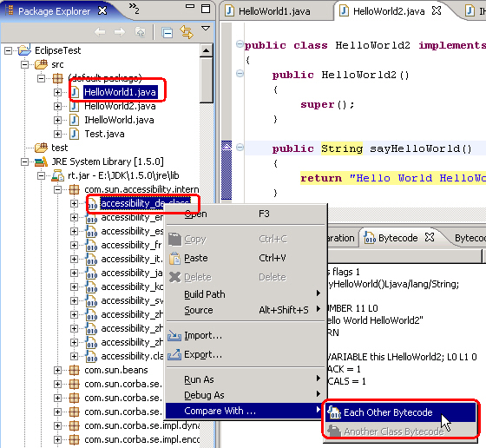Screen dimensions: 486x448
Task: Open the Debug As submenu
Action: 246,395
